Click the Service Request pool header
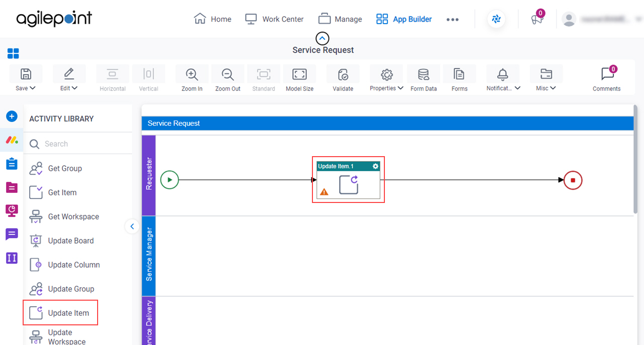The height and width of the screenshot is (345, 644). [387, 123]
